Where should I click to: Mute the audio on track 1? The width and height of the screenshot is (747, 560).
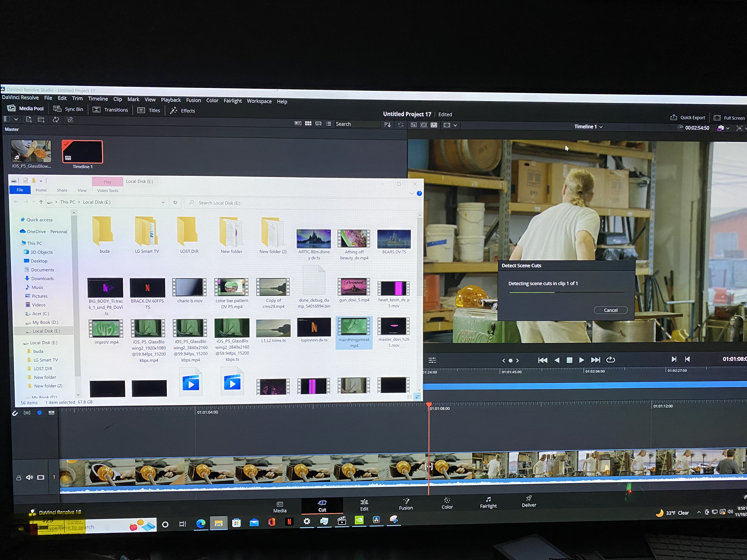tap(29, 477)
